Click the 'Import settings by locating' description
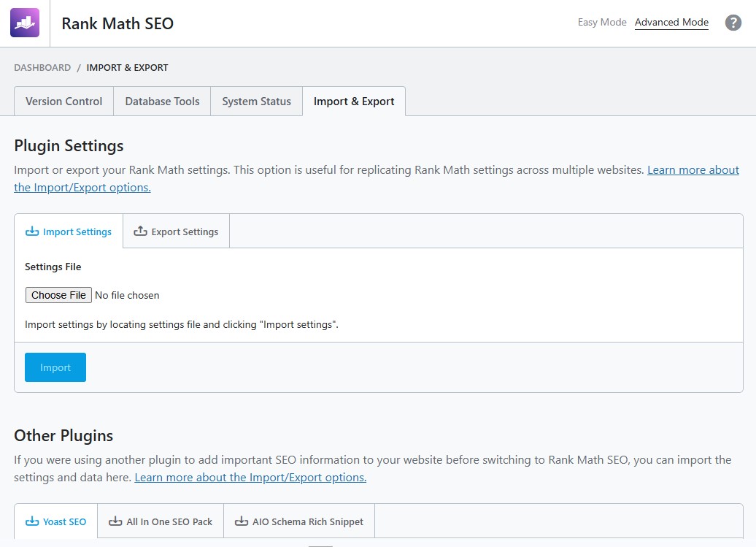Screen dimensions: 756x547 [181, 325]
